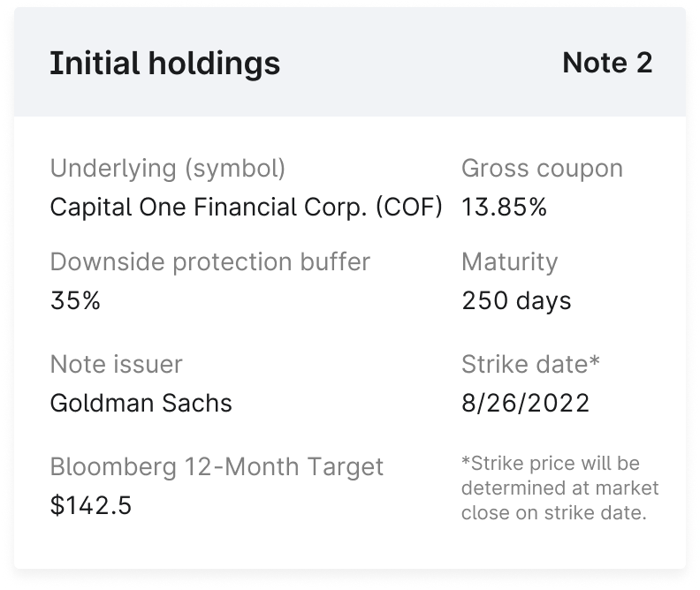Select the Goldman Sachs issuer name
Viewport: 700px width, 590px height.
click(x=141, y=403)
